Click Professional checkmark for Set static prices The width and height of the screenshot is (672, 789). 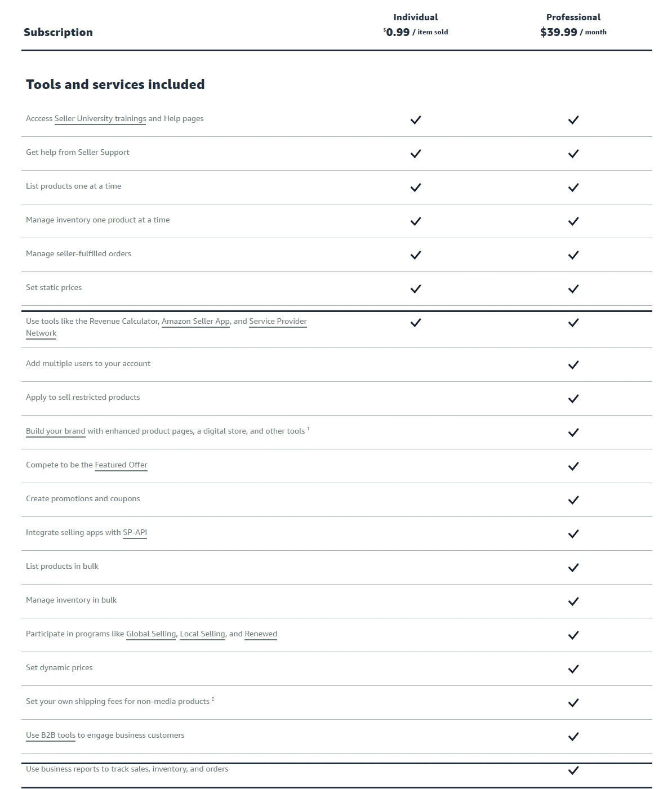573,289
